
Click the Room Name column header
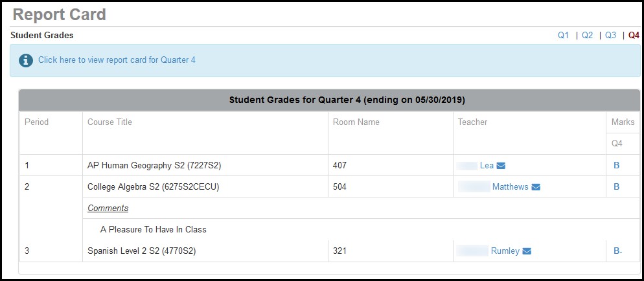click(x=356, y=122)
